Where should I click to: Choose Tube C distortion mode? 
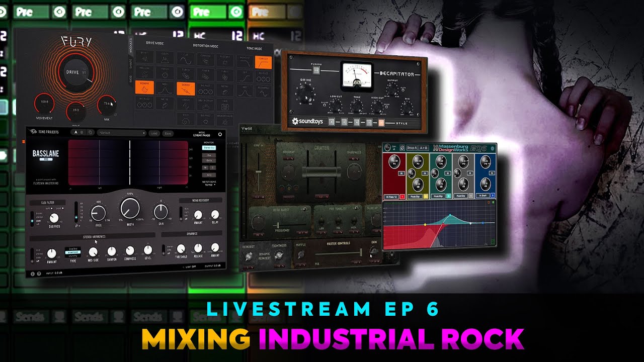(225, 75)
